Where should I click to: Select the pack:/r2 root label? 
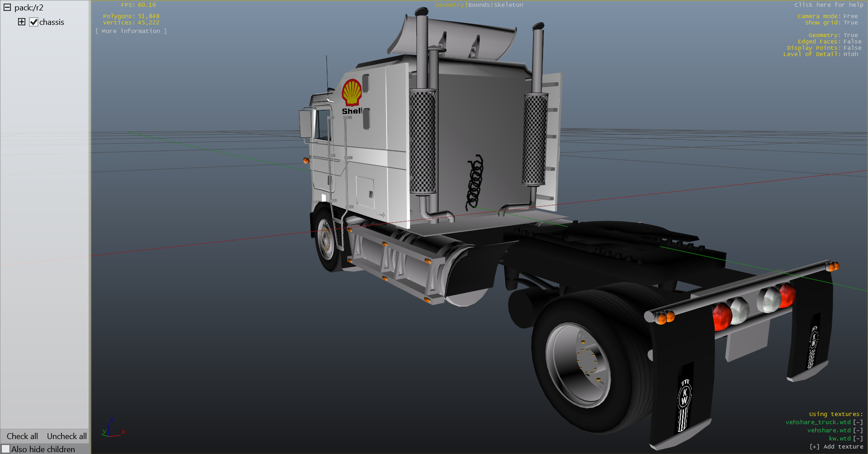[29, 8]
